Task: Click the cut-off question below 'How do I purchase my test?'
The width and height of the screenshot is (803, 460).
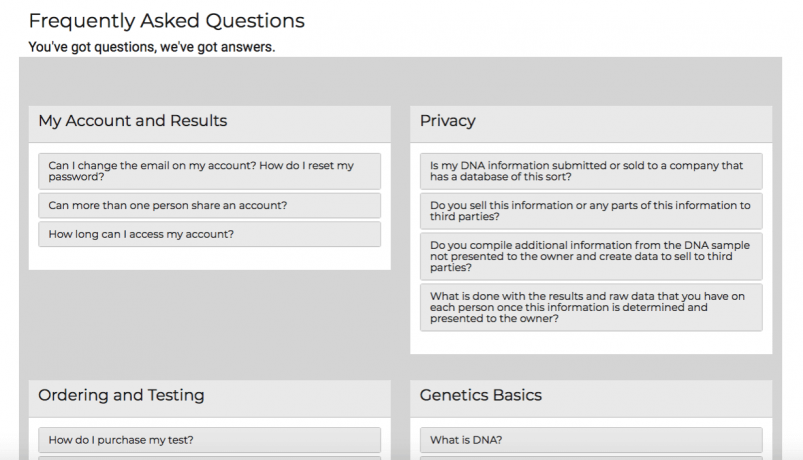Action: click(209, 458)
